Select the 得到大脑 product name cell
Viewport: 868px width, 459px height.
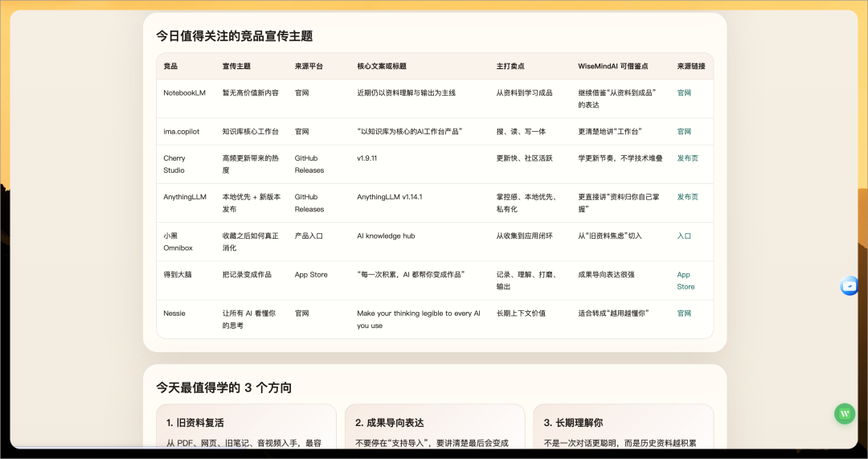pyautogui.click(x=178, y=275)
